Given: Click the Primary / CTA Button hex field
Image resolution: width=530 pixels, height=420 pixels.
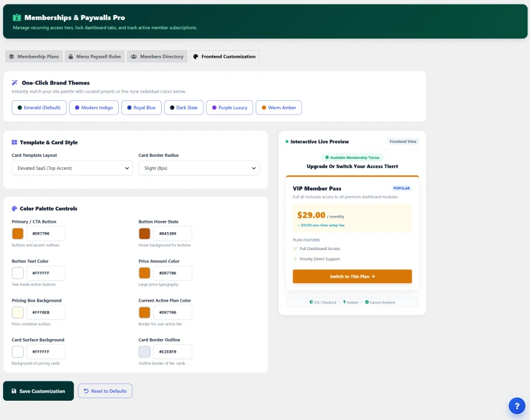Looking at the screenshot, I should pyautogui.click(x=46, y=234).
